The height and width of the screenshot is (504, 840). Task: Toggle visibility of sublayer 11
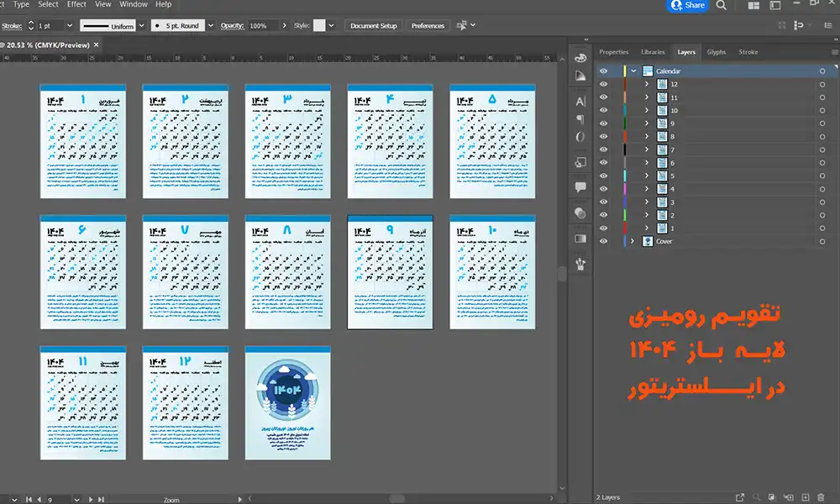604,97
